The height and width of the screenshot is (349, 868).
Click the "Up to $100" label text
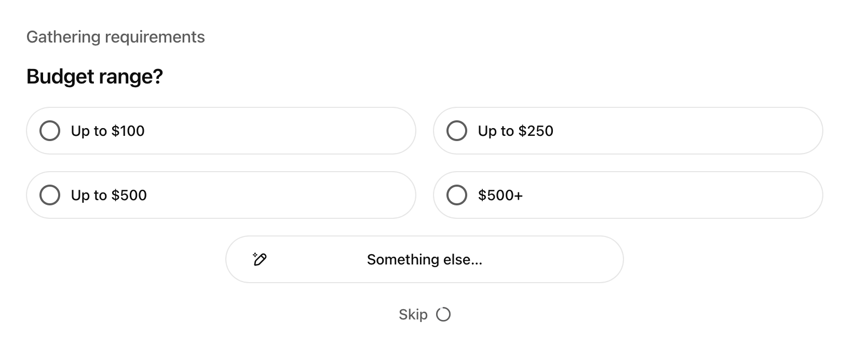point(107,131)
